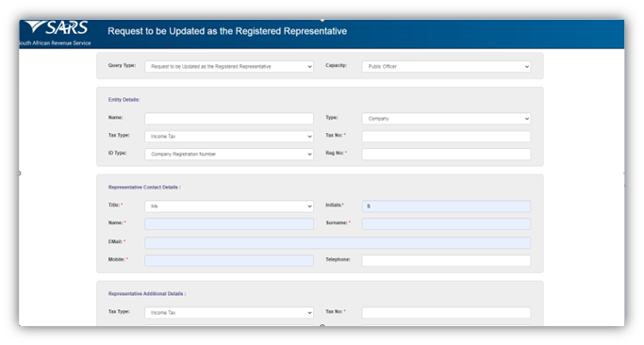Click the SARS logo in header
Image resolution: width=644 pixels, height=345 pixels.
pos(57,27)
